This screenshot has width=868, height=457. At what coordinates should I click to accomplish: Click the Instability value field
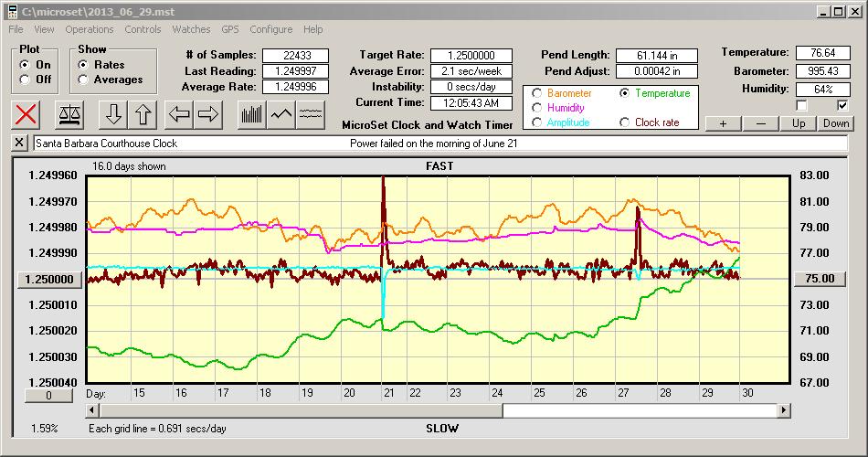(x=471, y=87)
